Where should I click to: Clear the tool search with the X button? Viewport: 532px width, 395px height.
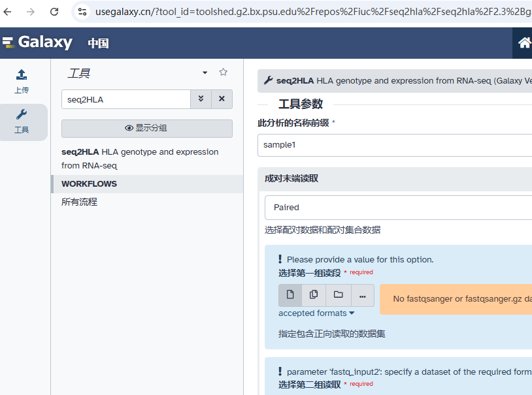pos(222,99)
